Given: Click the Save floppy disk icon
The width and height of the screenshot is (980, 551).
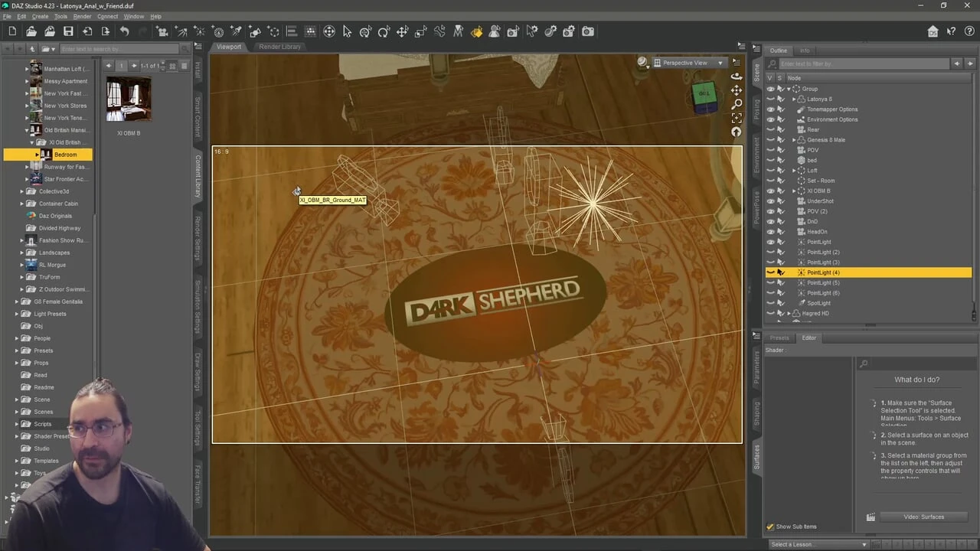Looking at the screenshot, I should (x=68, y=31).
